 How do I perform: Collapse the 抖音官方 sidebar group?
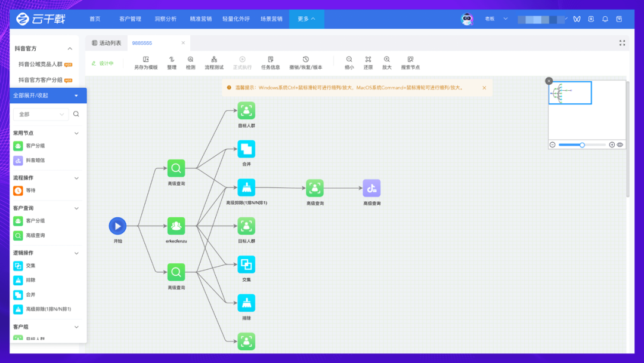70,48
